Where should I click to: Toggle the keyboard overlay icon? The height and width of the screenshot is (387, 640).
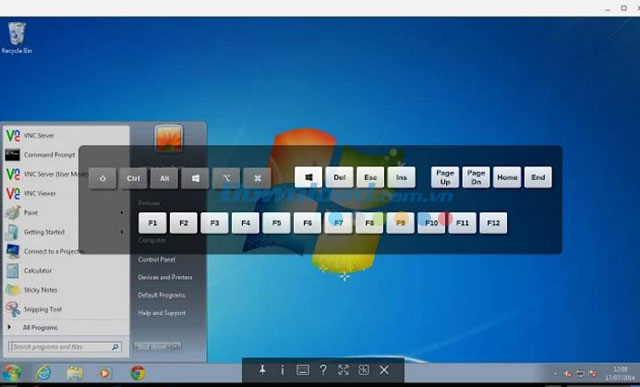coord(302,370)
